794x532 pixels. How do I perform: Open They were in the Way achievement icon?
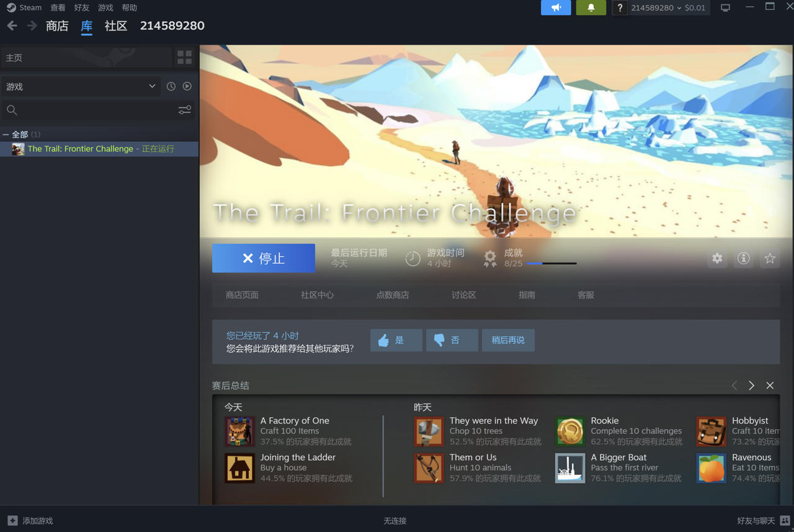(429, 431)
